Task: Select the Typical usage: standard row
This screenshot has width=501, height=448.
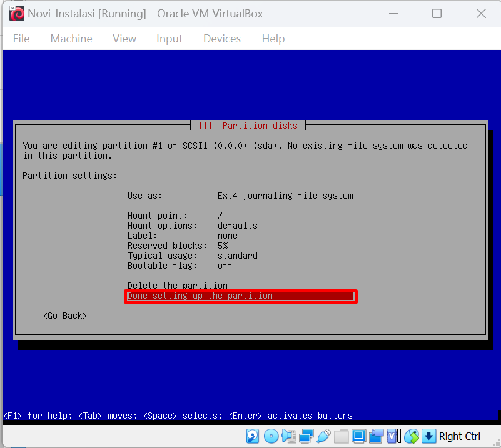Action: tap(193, 256)
